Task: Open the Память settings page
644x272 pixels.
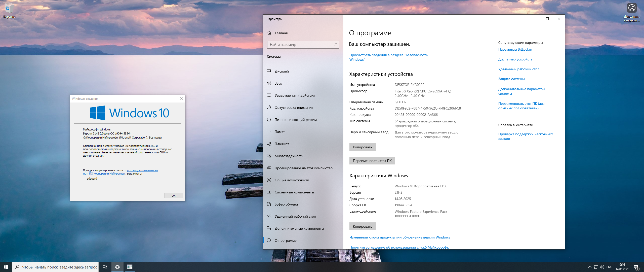Action: (x=303, y=132)
